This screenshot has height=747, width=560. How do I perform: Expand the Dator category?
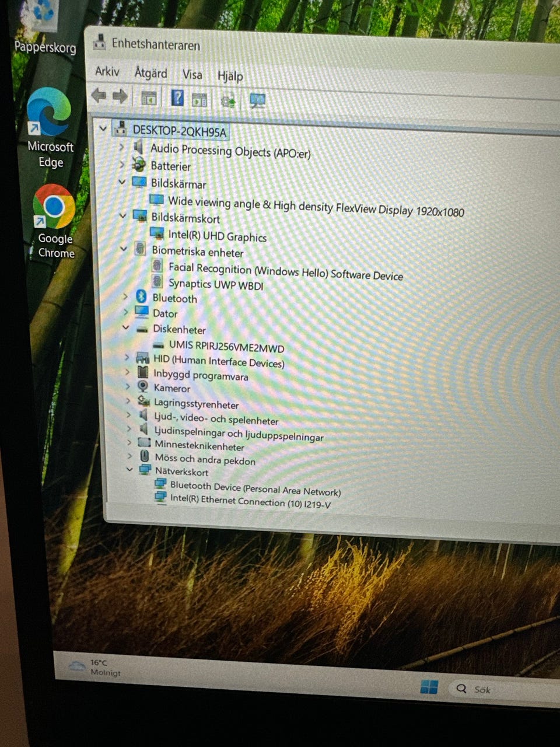(x=125, y=312)
